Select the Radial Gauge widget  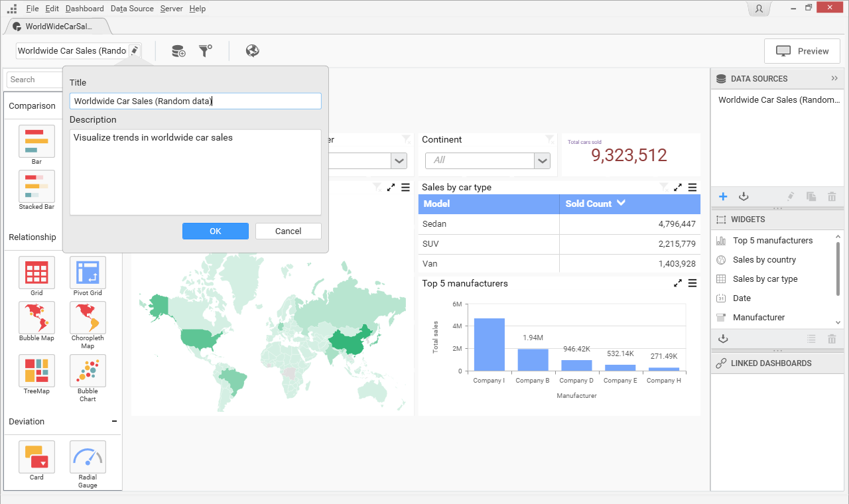click(x=88, y=457)
